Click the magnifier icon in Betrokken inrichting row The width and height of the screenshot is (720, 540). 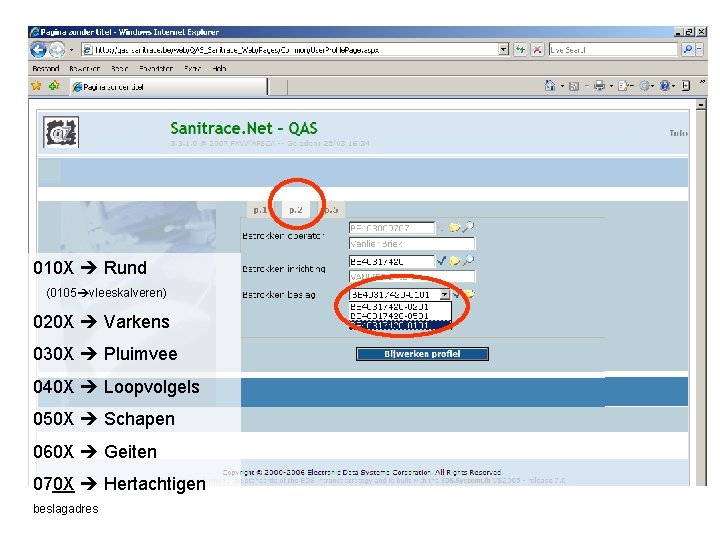[468, 260]
